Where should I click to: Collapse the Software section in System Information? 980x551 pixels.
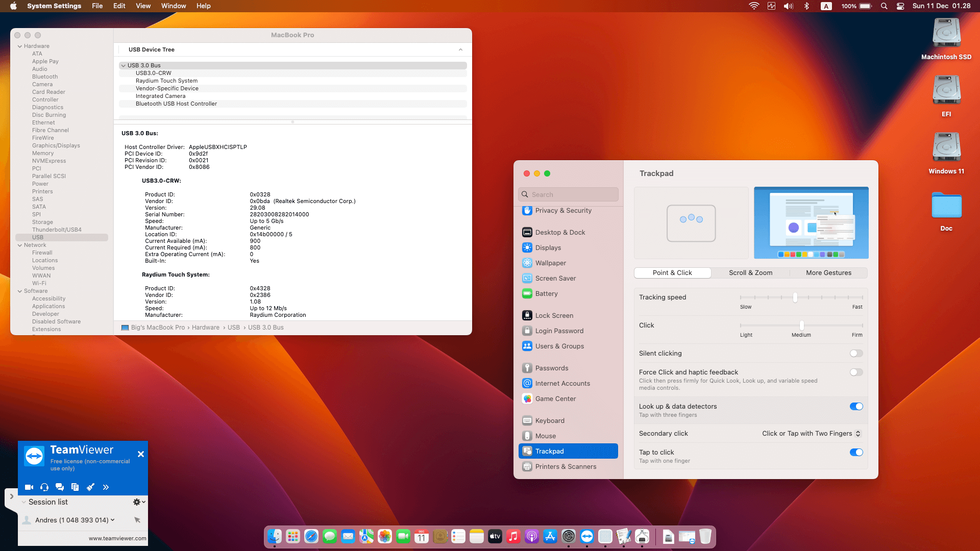[x=20, y=291]
